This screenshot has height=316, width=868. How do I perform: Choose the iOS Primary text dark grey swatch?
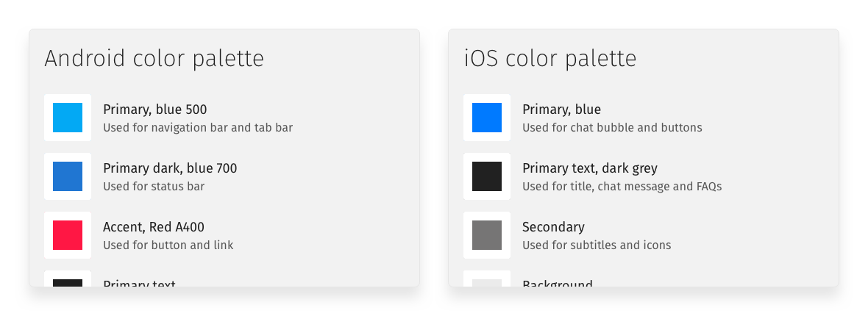(486, 176)
